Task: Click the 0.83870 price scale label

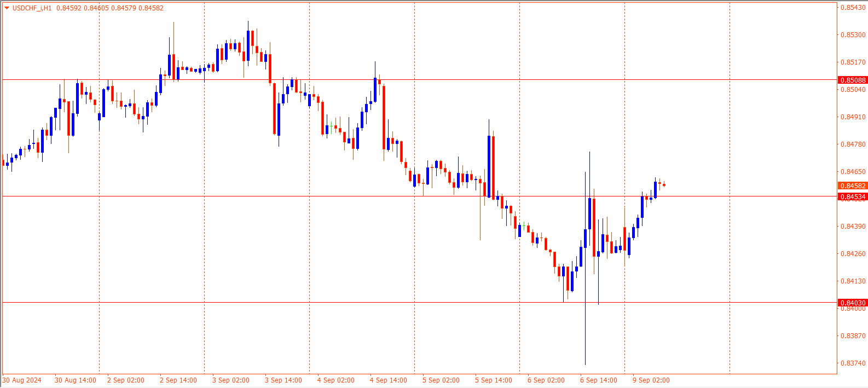Action: 853,336
